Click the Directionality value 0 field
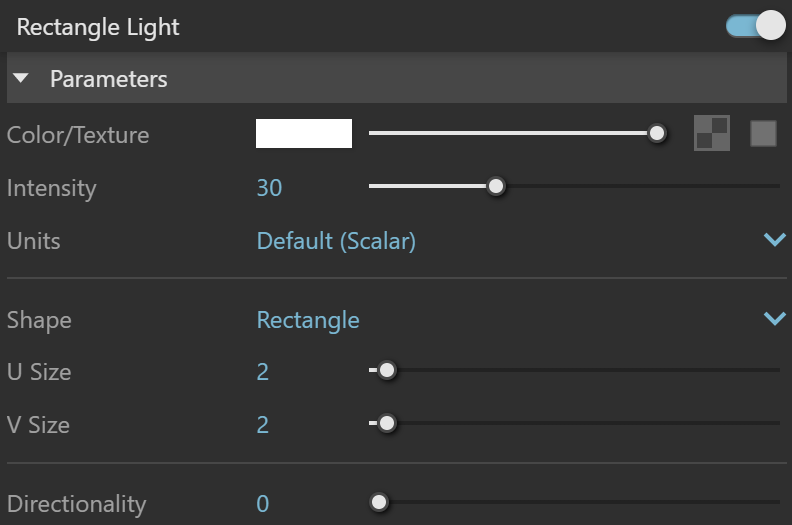The image size is (792, 525). pos(262,504)
